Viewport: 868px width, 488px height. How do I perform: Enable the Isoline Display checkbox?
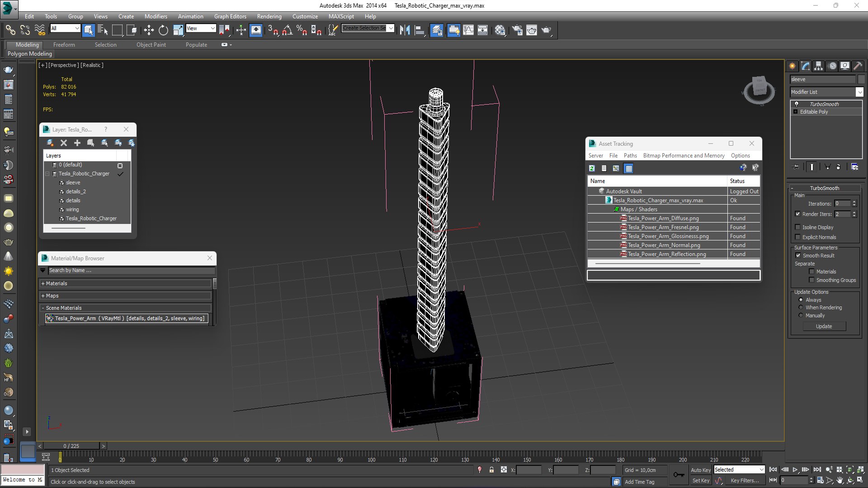click(x=797, y=227)
